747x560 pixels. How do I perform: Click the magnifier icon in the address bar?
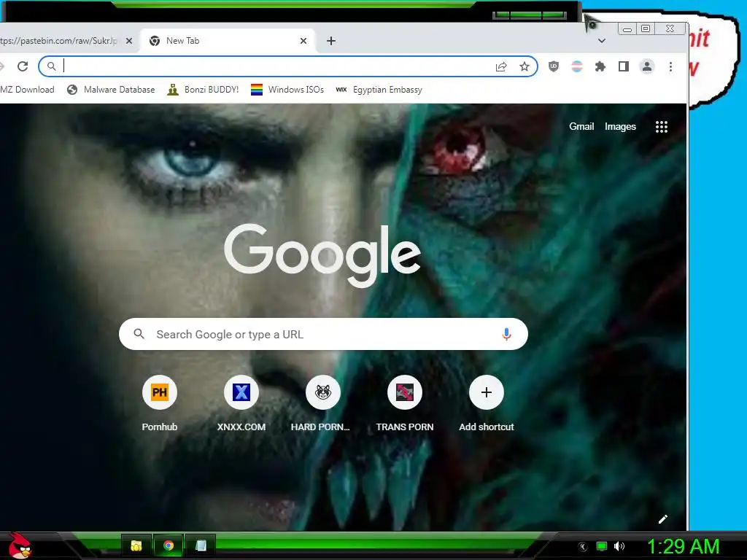52,66
